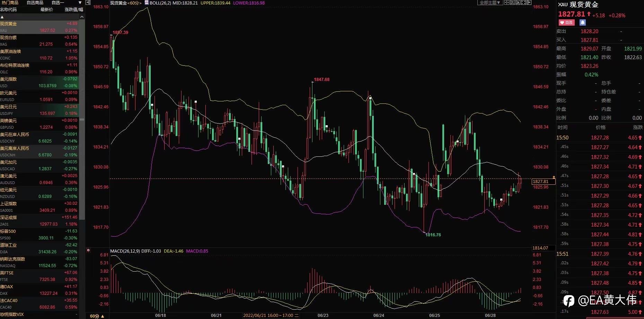Image resolution: width=644 pixels, height=319 pixels.
Task: Click the 06/23 date on time axis
Action: point(323,316)
